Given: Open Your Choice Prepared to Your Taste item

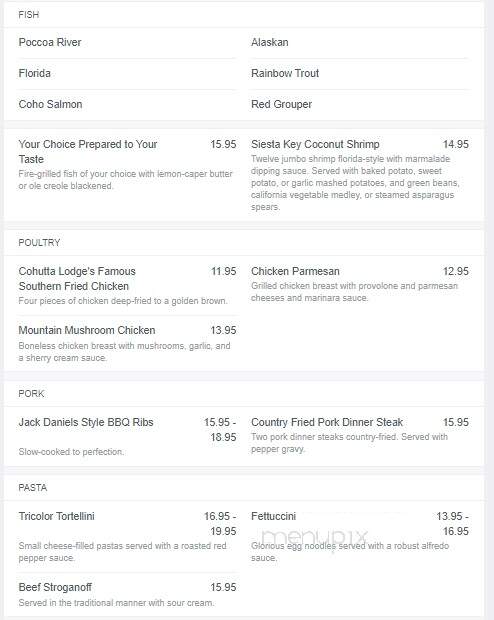Looking at the screenshot, I should point(88,151).
